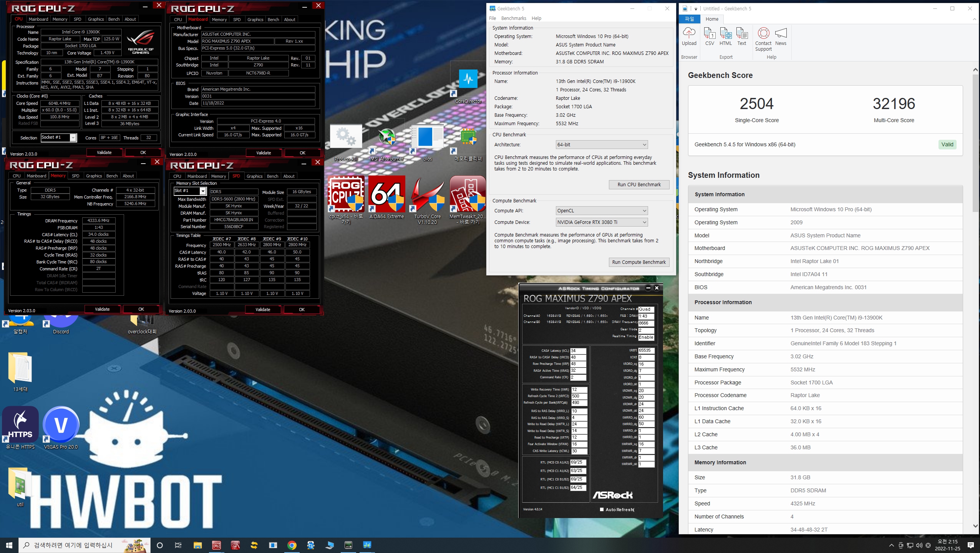Select the VEGAS Pro 20.0 icon
The height and width of the screenshot is (553, 980).
(x=61, y=428)
